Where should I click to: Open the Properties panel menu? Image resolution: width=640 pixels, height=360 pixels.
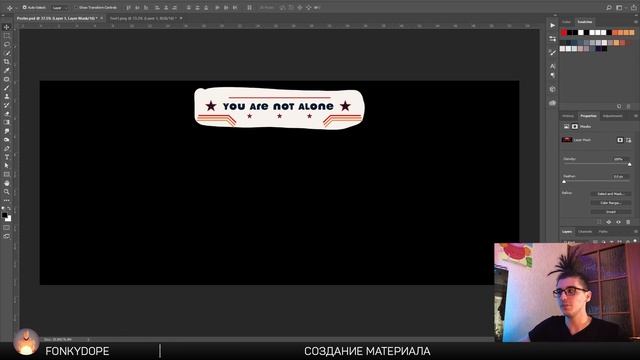636,116
